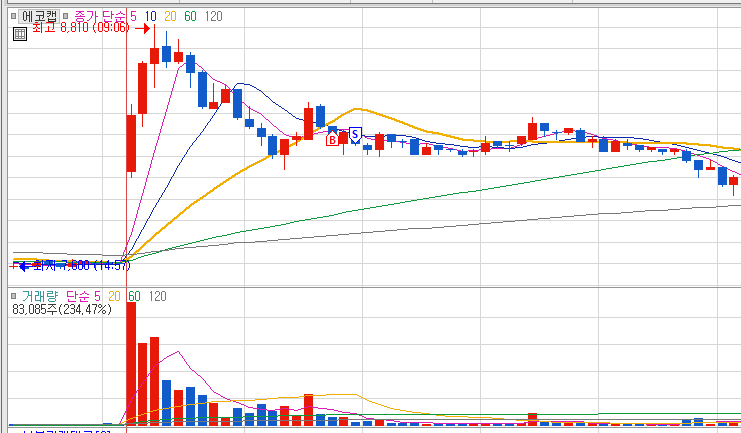Toggle the small square before 에코캡

click(14, 16)
